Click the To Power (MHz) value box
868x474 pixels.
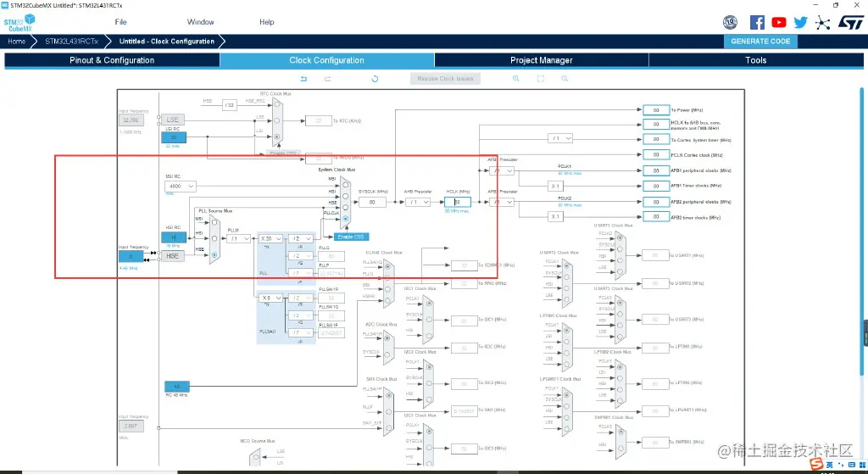coord(656,110)
